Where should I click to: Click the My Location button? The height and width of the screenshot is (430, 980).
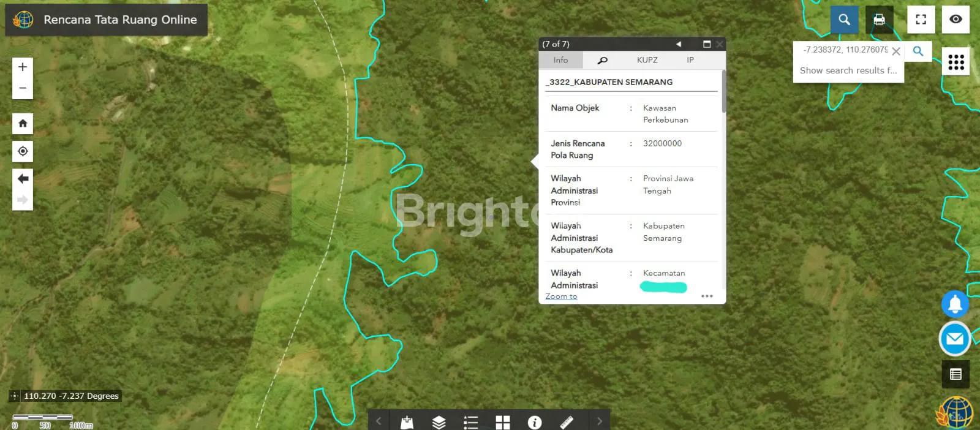[23, 151]
